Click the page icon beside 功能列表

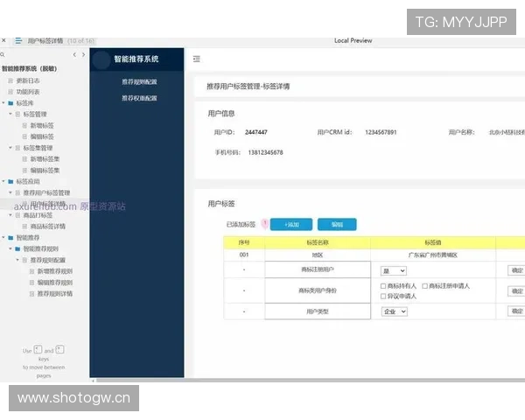tap(10, 92)
